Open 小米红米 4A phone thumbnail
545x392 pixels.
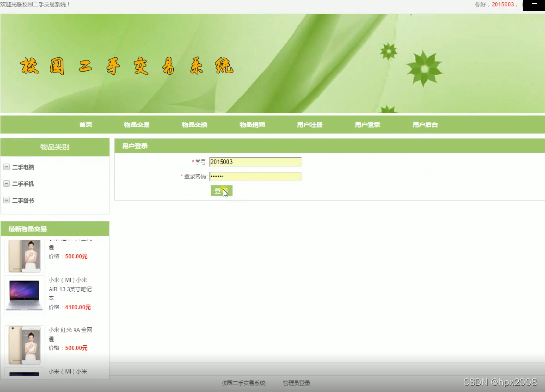tap(25, 345)
